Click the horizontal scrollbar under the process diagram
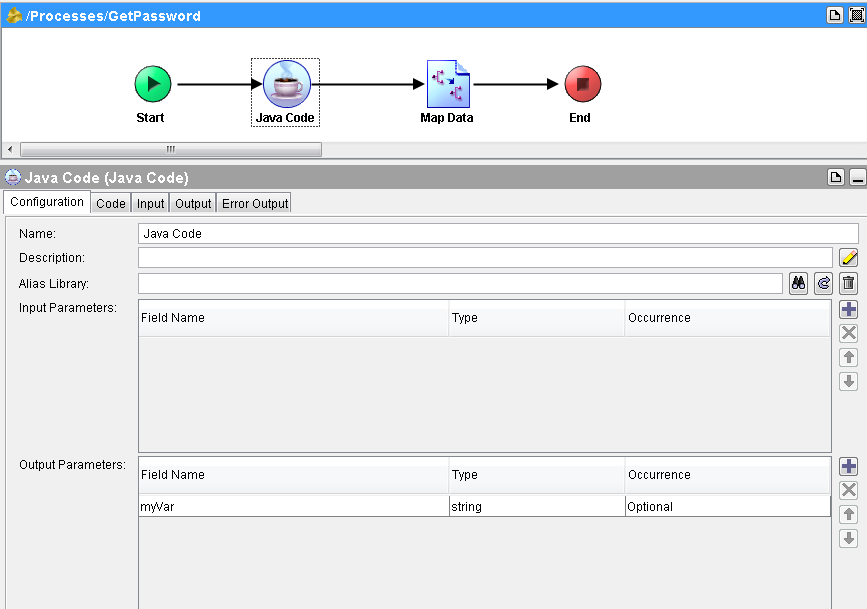 coord(171,149)
